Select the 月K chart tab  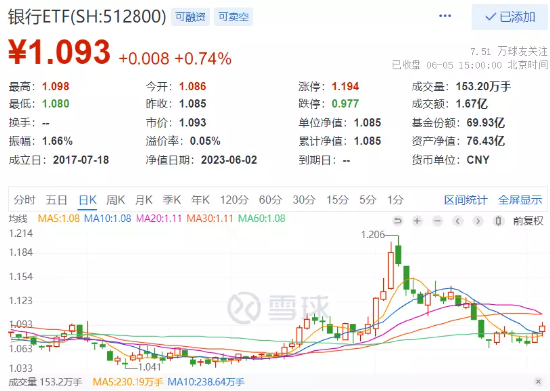[x=144, y=200]
